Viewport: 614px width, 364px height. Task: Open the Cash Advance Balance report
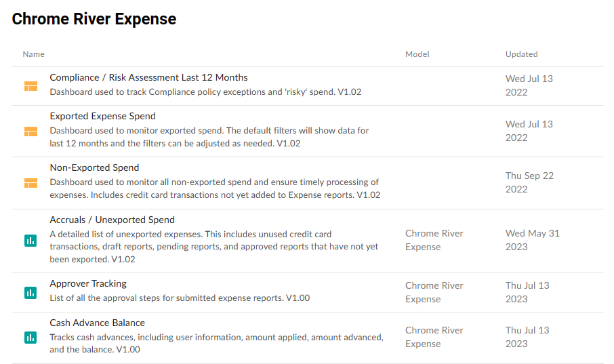[97, 323]
